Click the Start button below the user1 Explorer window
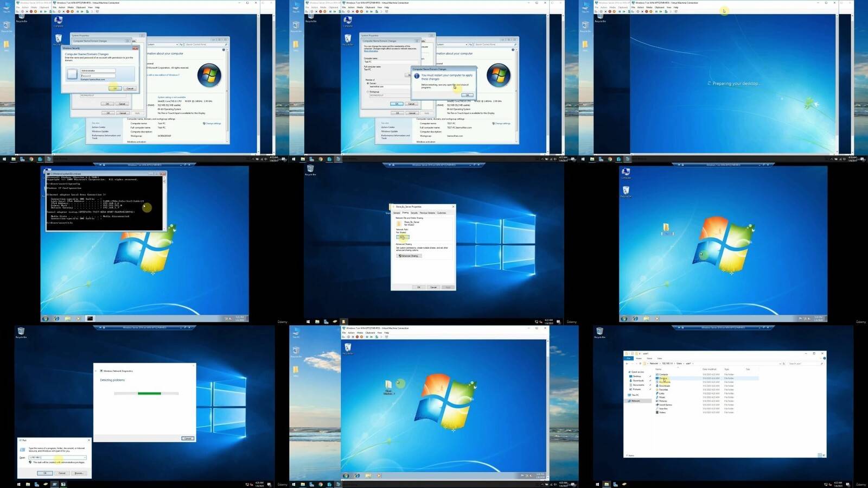868x488 pixels. [x=598, y=484]
